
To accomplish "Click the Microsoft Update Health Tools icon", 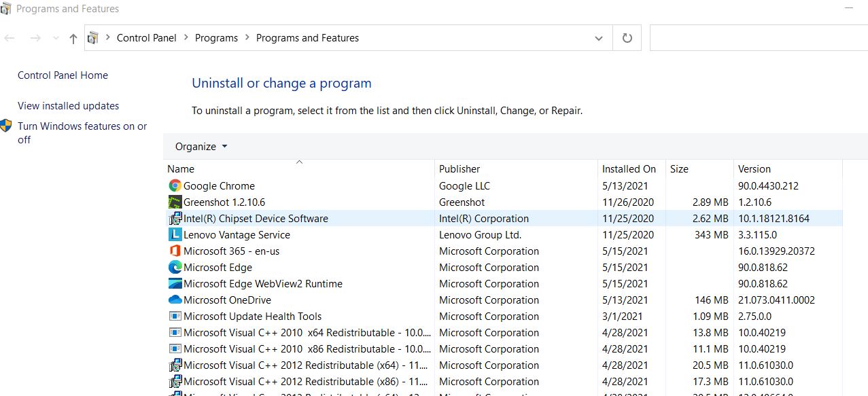I will pos(175,316).
